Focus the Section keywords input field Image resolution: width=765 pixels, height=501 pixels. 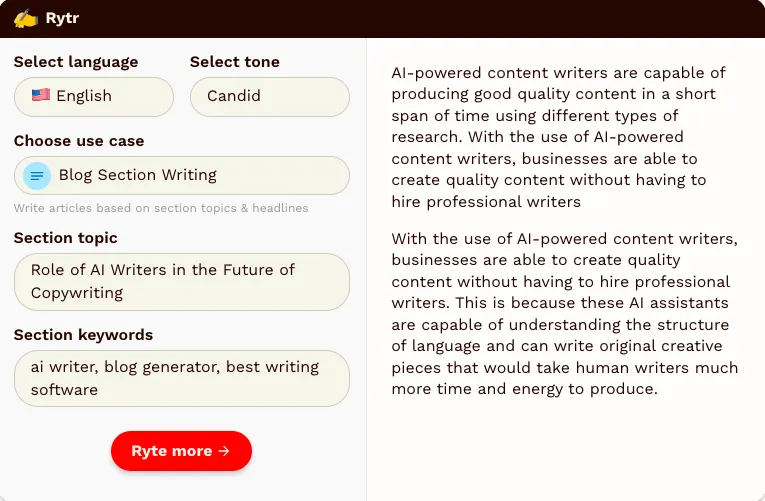tap(182, 379)
